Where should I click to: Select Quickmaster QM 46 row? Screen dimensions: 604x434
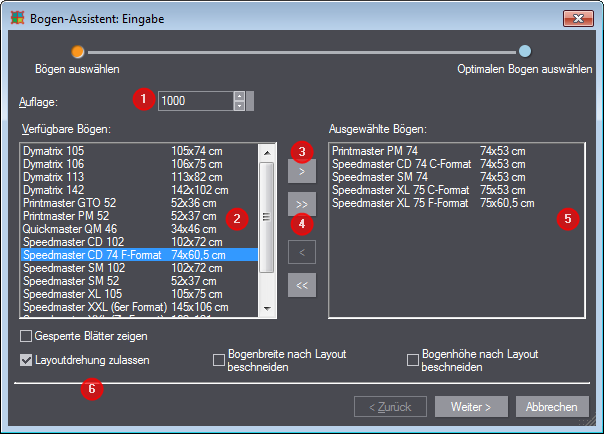coord(139,229)
